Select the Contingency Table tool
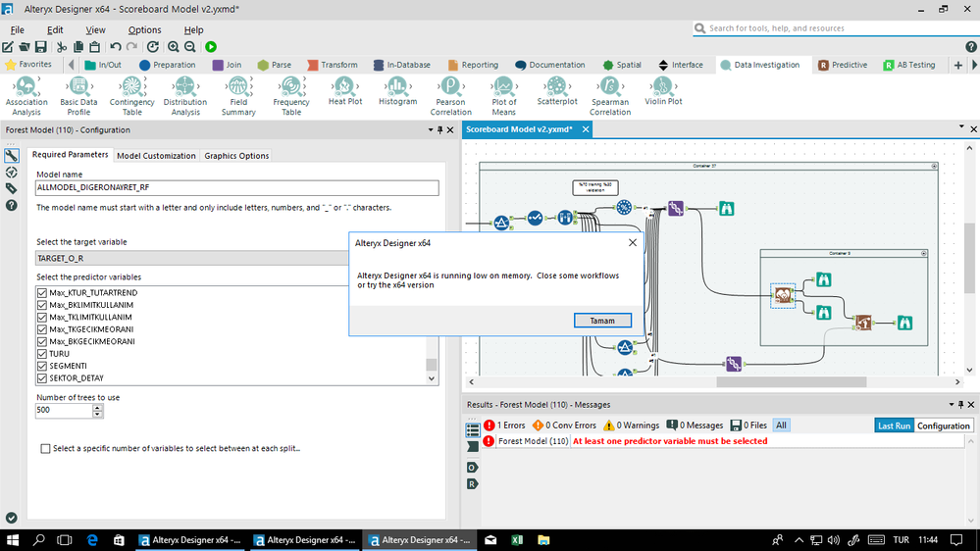This screenshot has height=551, width=980. pyautogui.click(x=131, y=96)
